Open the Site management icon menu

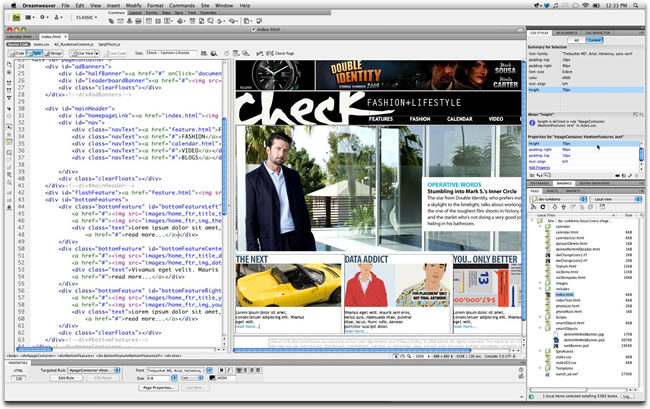coord(58,17)
